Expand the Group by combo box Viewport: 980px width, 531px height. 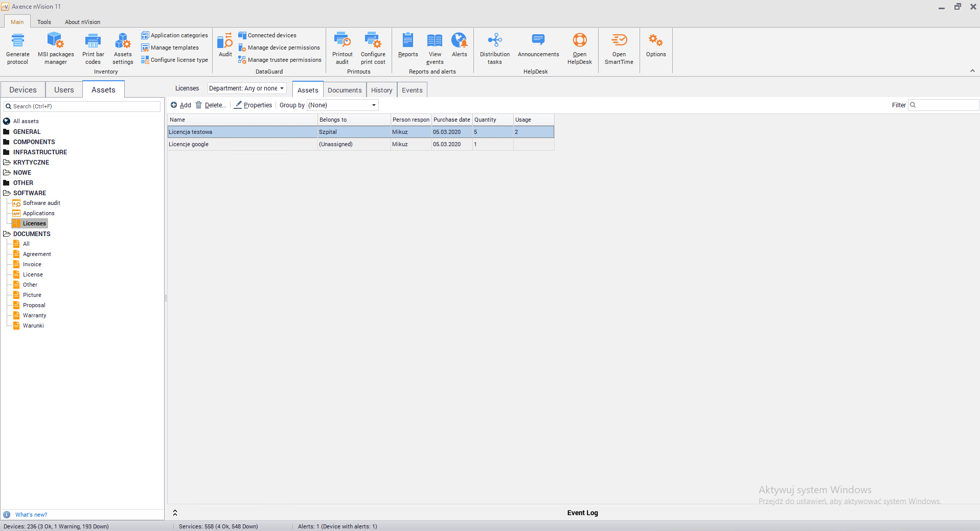343,105
